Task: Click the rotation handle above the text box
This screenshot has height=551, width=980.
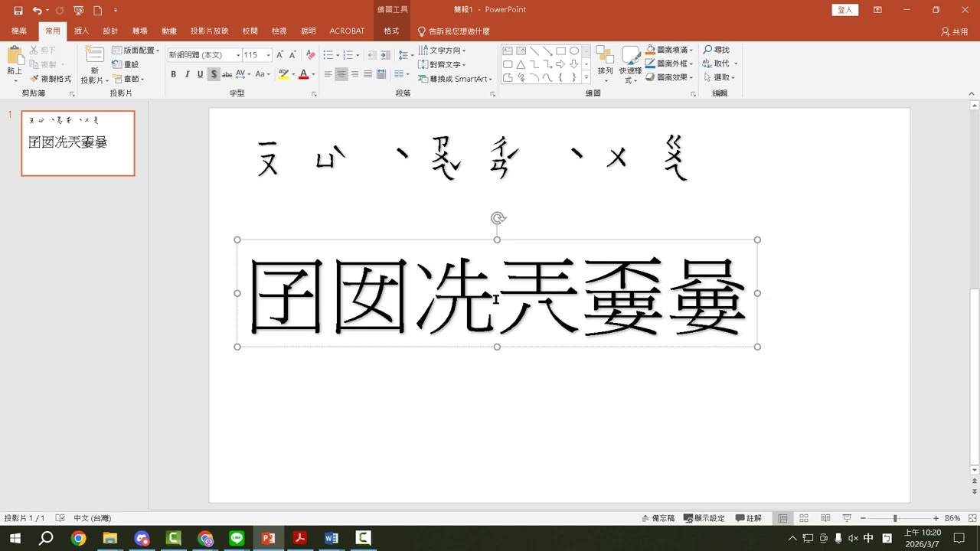Action: [x=498, y=219]
